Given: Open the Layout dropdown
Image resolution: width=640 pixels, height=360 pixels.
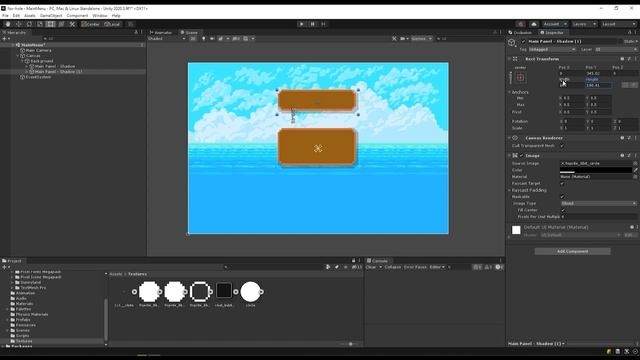Looking at the screenshot, I should click(618, 24).
